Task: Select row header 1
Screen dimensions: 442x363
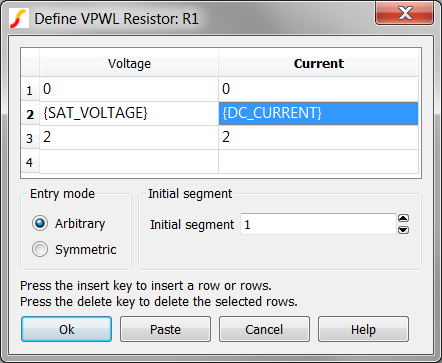Action: click(x=30, y=90)
